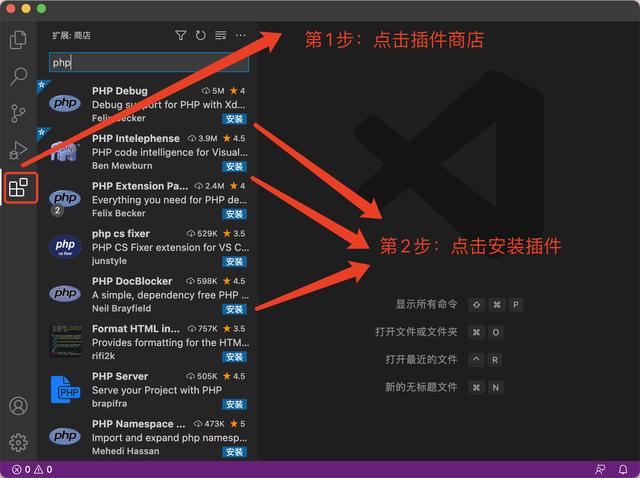Select the PHP Debug title
The image size is (640, 478).
(x=120, y=91)
